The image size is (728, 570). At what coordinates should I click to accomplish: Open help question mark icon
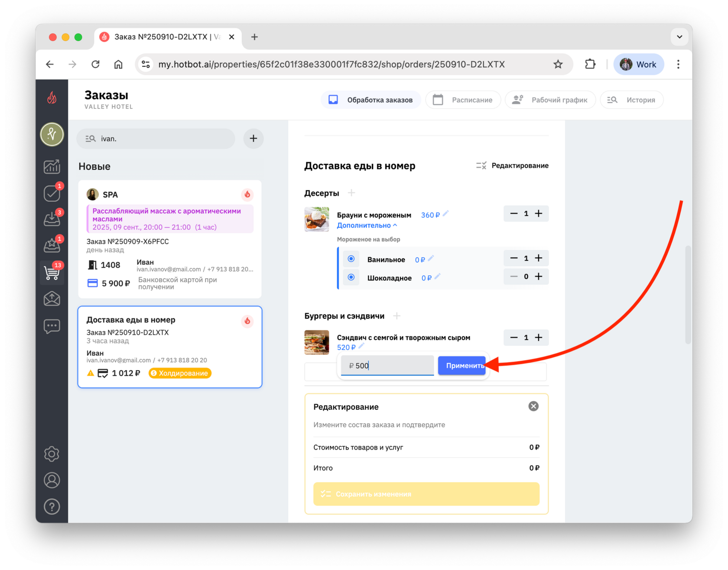52,506
